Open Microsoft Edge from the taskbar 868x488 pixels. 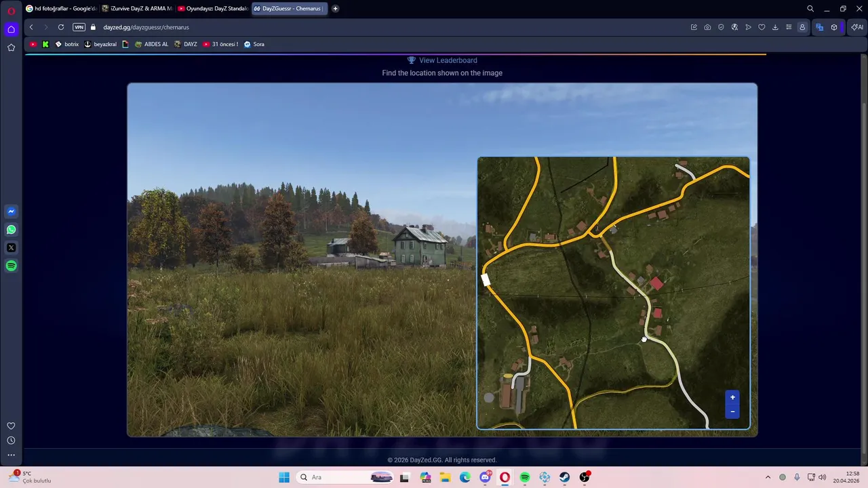(465, 477)
